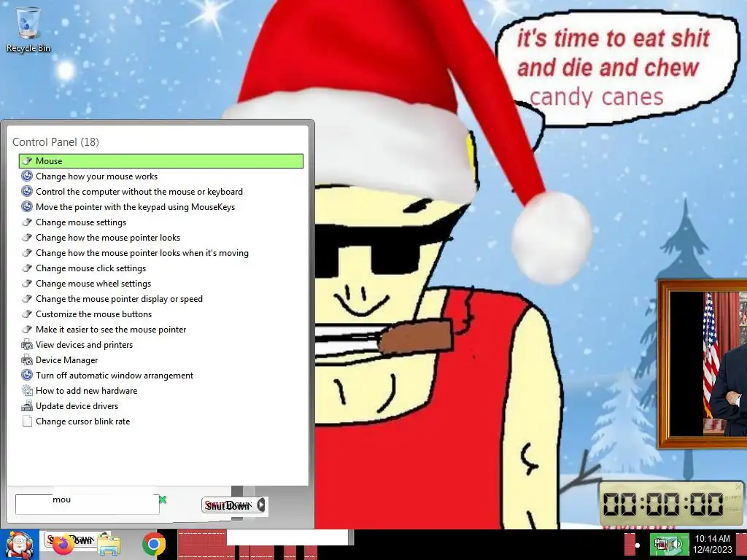
Task: Open the volume speaker tray icon
Action: click(x=677, y=544)
